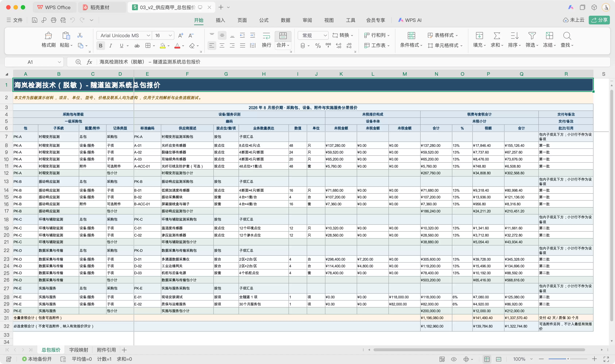Switch to the 附件引用 sheet tab
The width and height of the screenshot is (615, 364).
coord(106,350)
